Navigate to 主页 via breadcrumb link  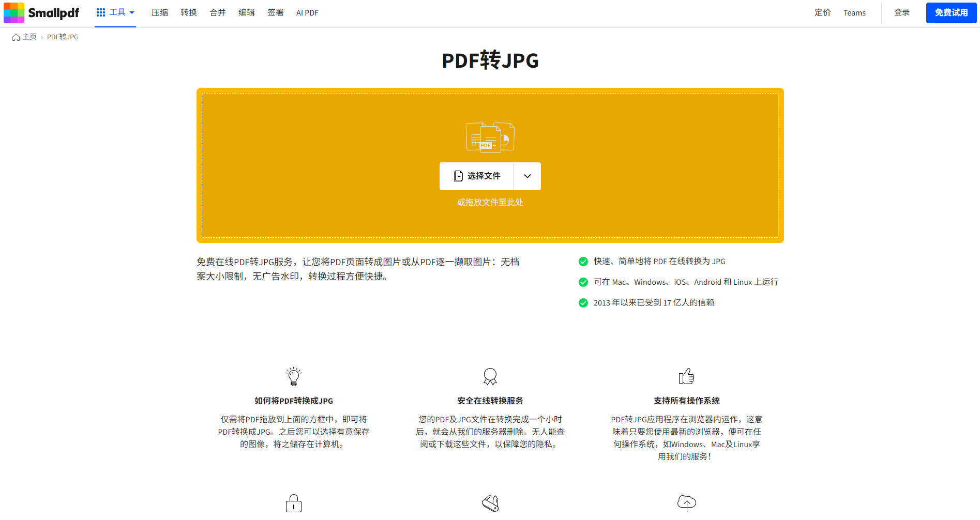pos(28,37)
